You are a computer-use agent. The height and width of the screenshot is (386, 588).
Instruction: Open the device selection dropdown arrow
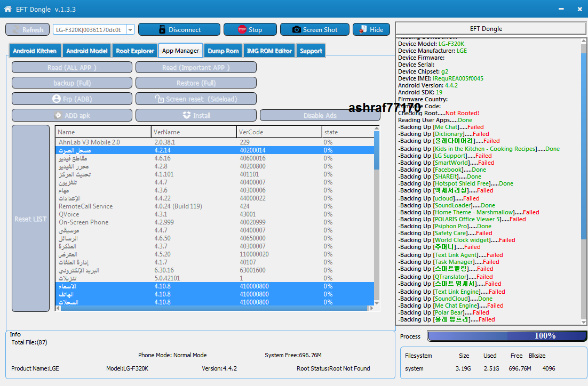pos(131,30)
